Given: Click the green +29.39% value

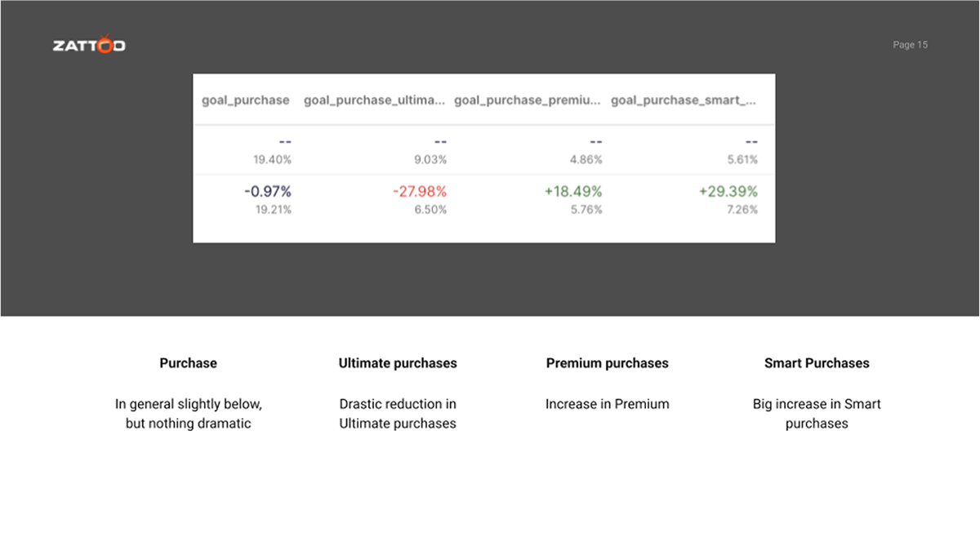Looking at the screenshot, I should click(x=728, y=192).
